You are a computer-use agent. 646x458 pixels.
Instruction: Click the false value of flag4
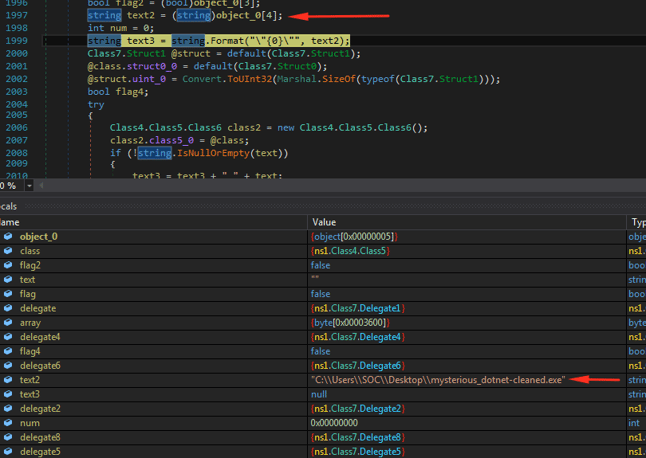tap(321, 351)
